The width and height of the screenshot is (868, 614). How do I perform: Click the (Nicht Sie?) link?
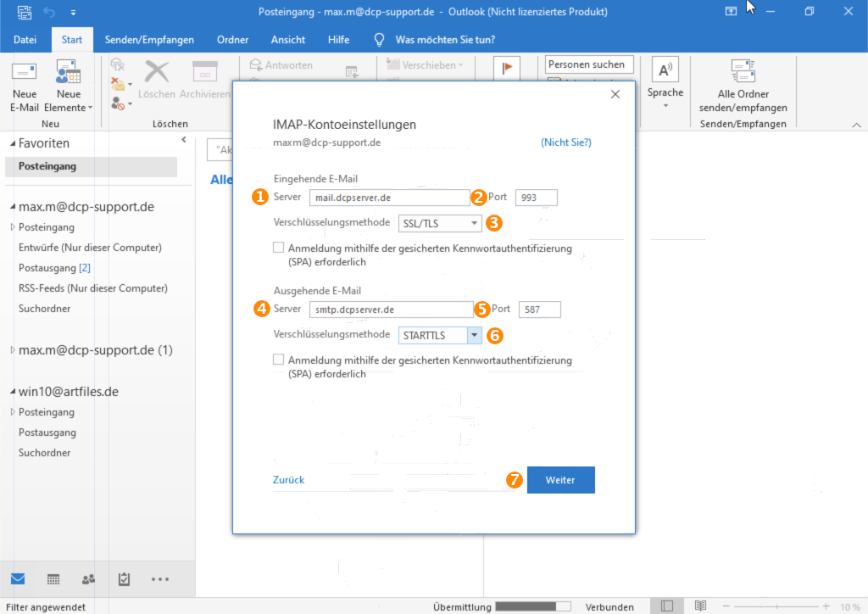point(565,142)
